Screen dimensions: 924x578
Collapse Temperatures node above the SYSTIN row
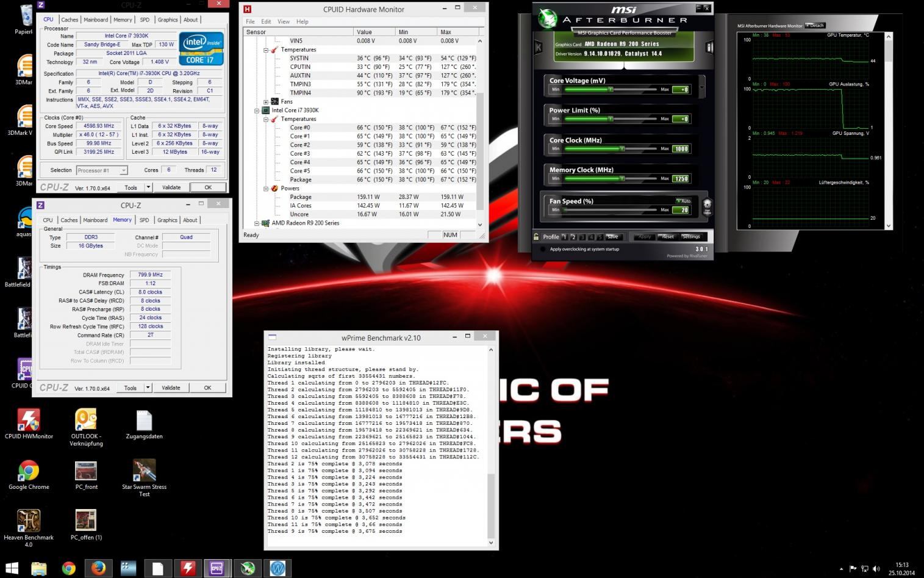(266, 50)
